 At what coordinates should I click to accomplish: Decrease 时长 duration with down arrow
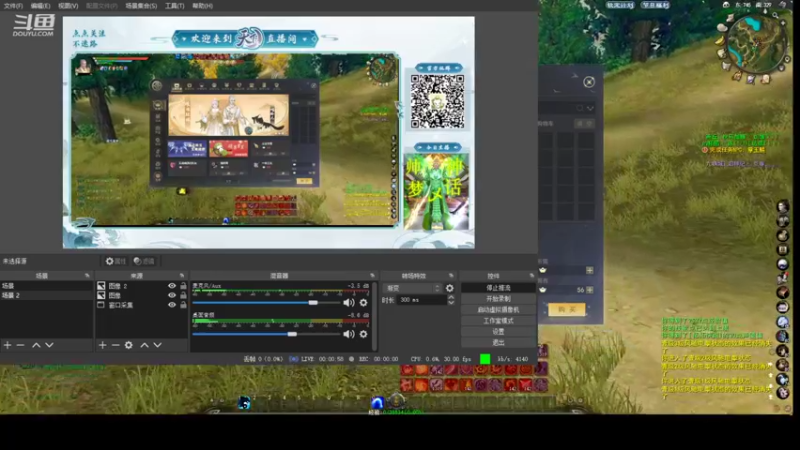[x=451, y=303]
